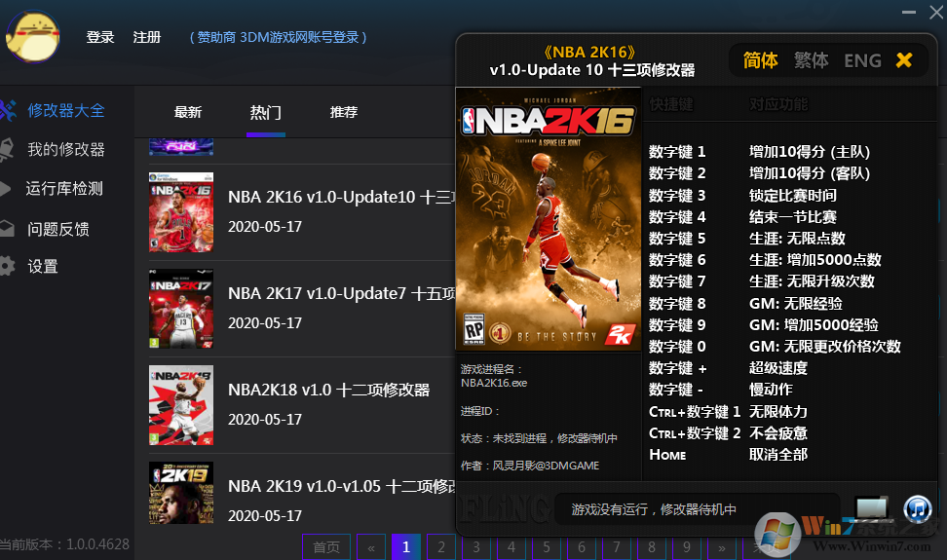This screenshot has width=947, height=560.
Task: Go to page 6
Action: (582, 546)
